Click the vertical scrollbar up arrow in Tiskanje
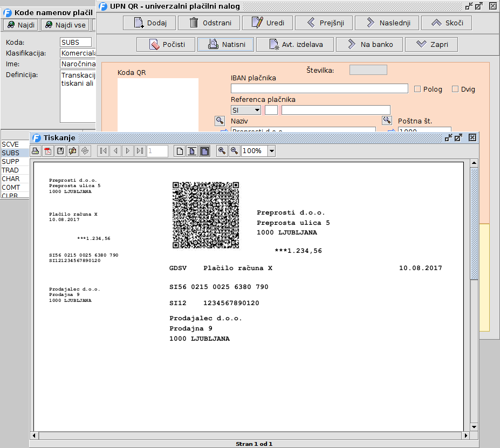Image resolution: width=500 pixels, height=448 pixels. coord(474,163)
